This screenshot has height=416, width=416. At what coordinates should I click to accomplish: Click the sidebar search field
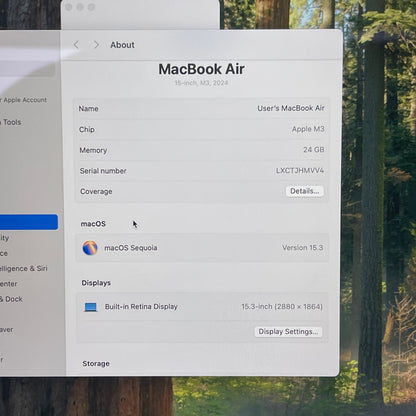[27, 71]
